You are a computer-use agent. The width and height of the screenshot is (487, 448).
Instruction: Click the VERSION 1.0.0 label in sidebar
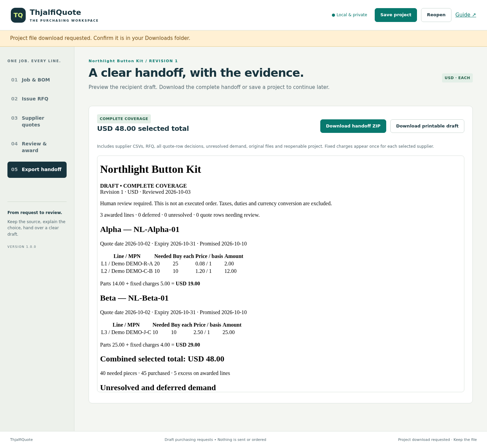[22, 247]
